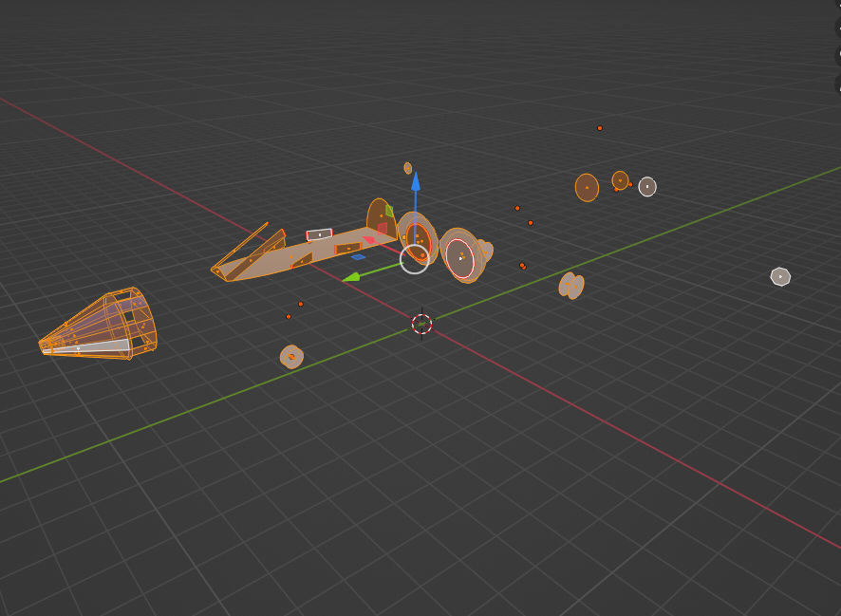841x616 pixels.
Task: Click the small blue plane gizmo square
Action: [x=358, y=257]
